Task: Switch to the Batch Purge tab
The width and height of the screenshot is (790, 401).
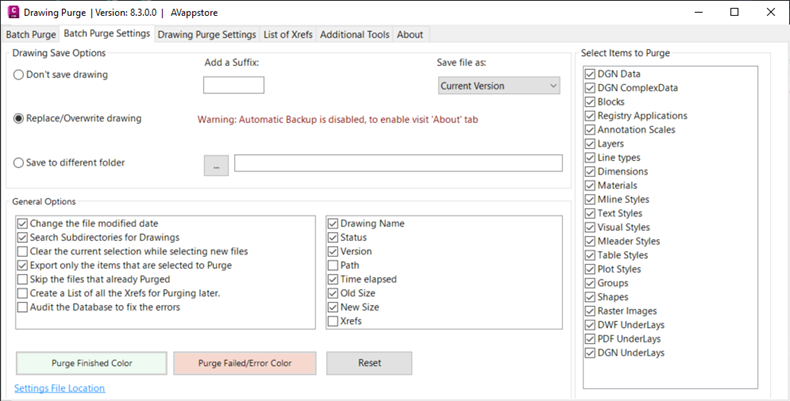Action: tap(31, 35)
